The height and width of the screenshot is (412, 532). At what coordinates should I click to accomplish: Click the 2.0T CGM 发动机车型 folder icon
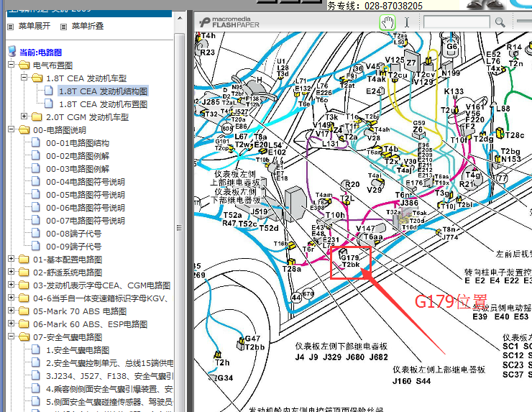(x=37, y=117)
